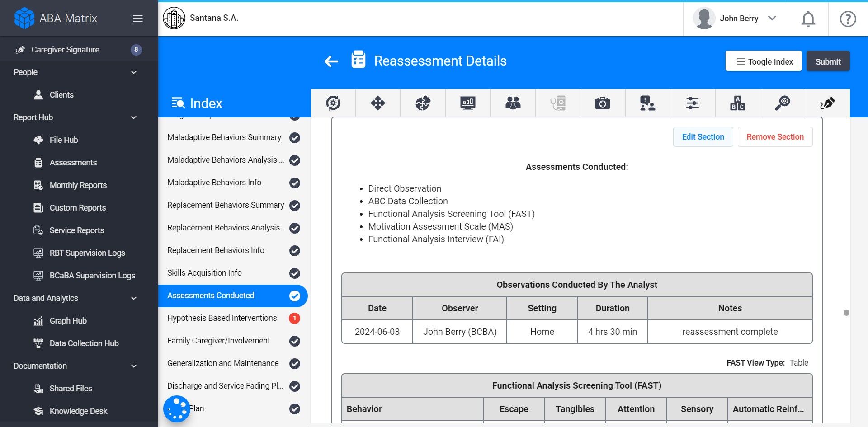Open RBT Supervision Logs
868x427 pixels.
click(87, 253)
